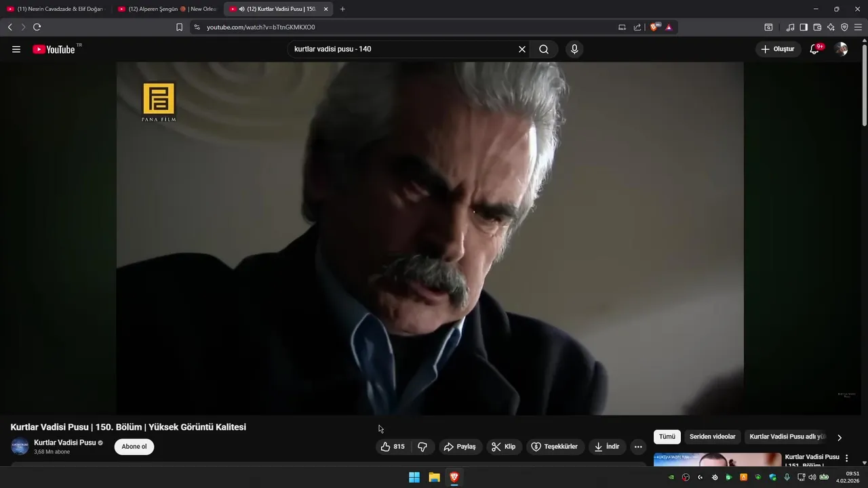This screenshot has width=868, height=488.
Task: Open the Kurtlar Vadisi Pusu channel name link
Action: click(65, 443)
